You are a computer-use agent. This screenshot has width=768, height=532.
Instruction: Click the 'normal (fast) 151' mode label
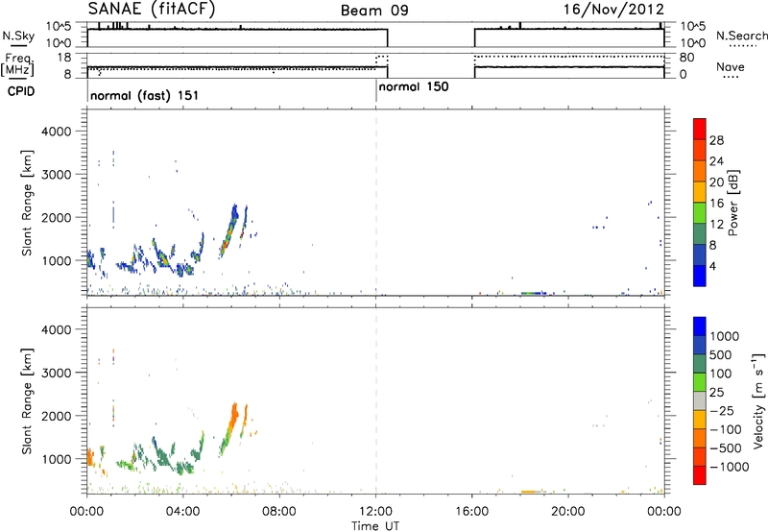[x=145, y=95]
